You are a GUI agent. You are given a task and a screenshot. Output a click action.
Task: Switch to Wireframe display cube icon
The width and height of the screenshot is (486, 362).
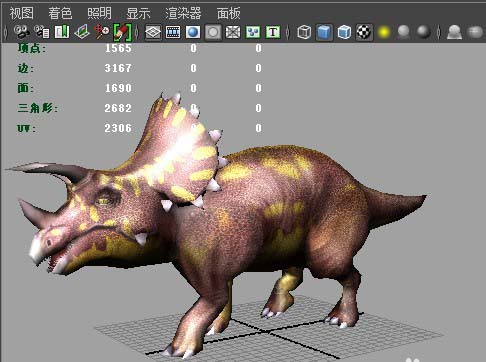click(304, 32)
